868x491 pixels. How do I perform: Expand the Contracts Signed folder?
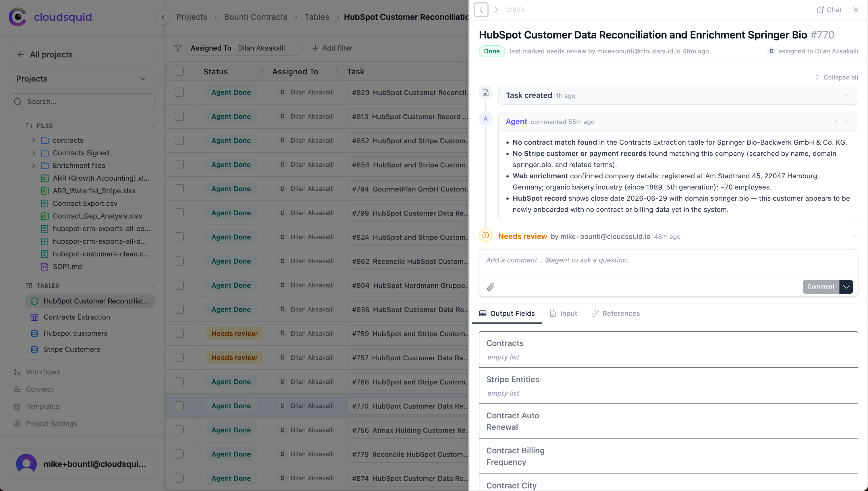(34, 153)
